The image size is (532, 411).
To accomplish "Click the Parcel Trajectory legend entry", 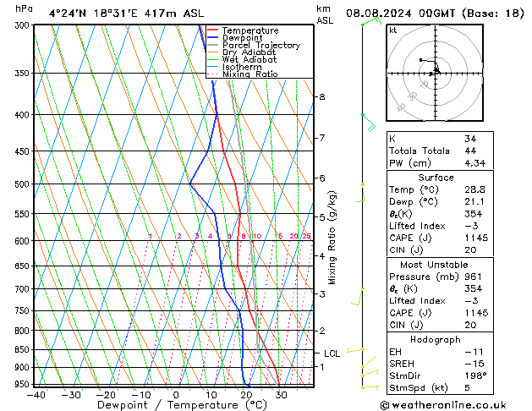I will click(x=254, y=45).
